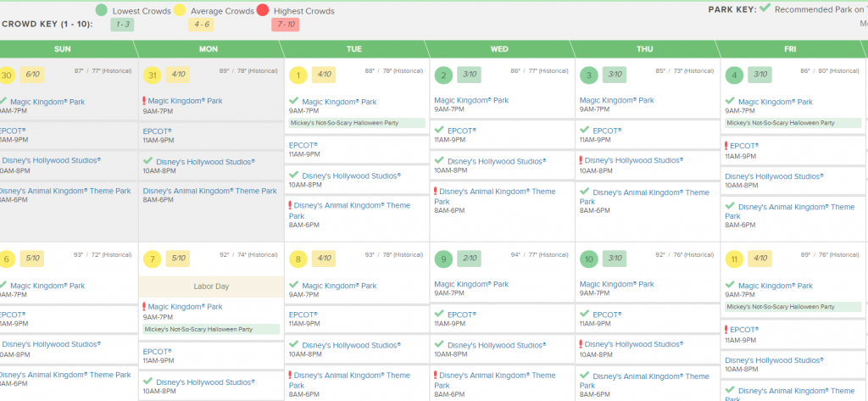Screen dimensions: 868x401
Task: Click red alert by EPCOT on Friday 4
Action: point(726,146)
